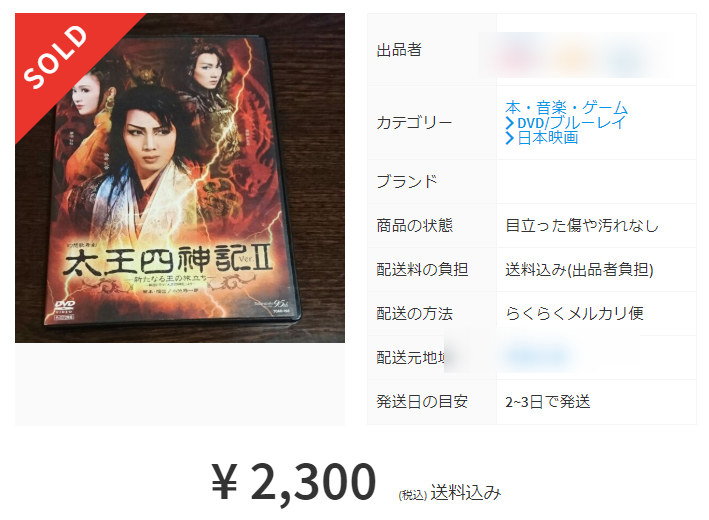Screen dimensions: 709x520
Task: Select the 目立った傷や汚れなし condition text
Action: pyautogui.click(x=581, y=225)
